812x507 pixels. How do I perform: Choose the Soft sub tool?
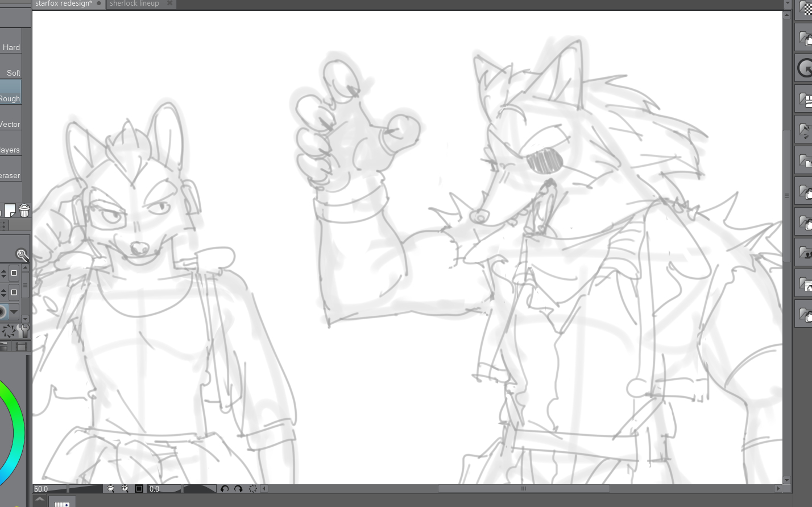point(13,73)
